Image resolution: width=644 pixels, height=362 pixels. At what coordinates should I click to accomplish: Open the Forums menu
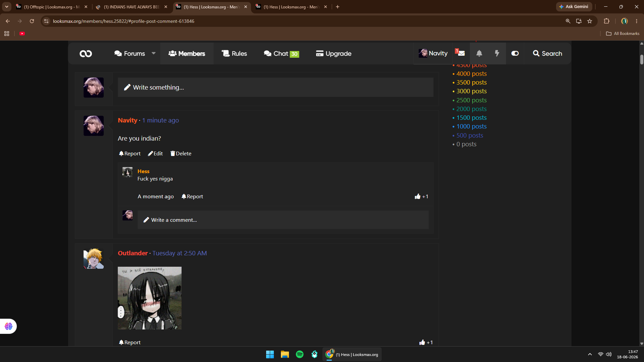click(x=130, y=54)
